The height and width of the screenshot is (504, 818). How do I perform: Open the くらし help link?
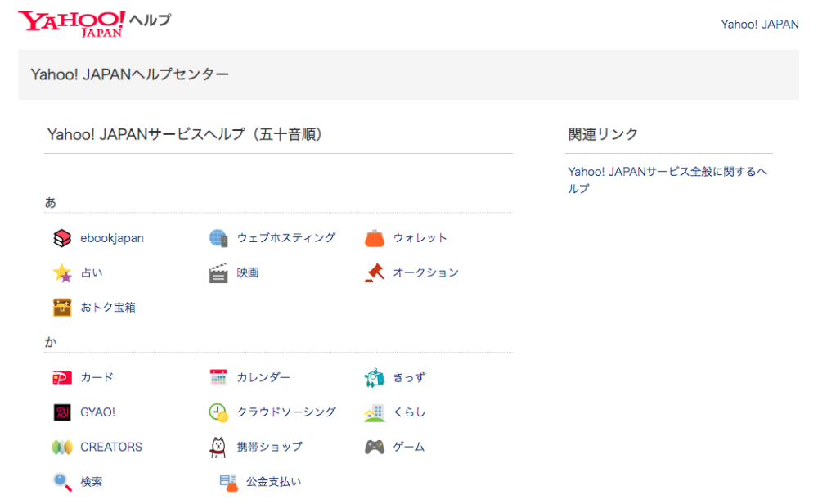pyautogui.click(x=409, y=412)
